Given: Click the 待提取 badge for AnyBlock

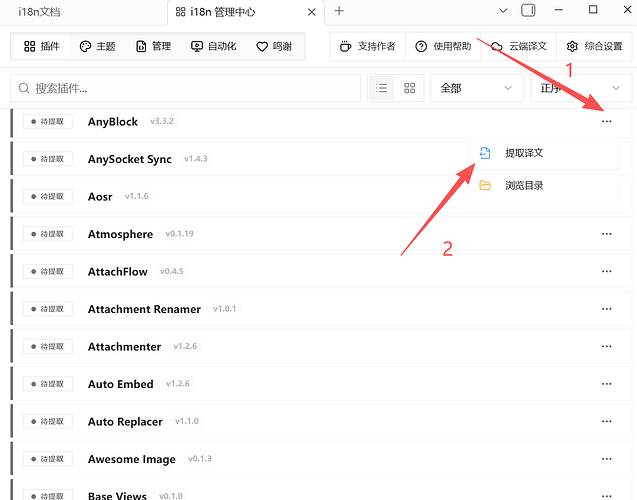Looking at the screenshot, I should coord(48,121).
